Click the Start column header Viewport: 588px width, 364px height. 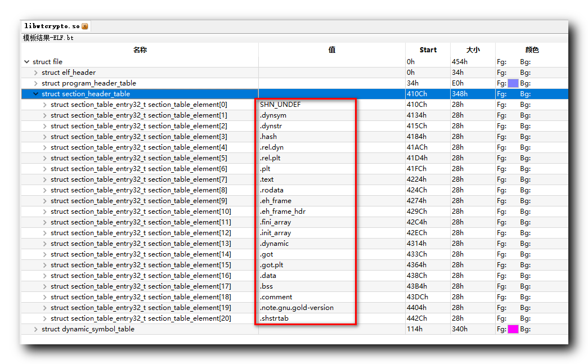[x=428, y=50]
